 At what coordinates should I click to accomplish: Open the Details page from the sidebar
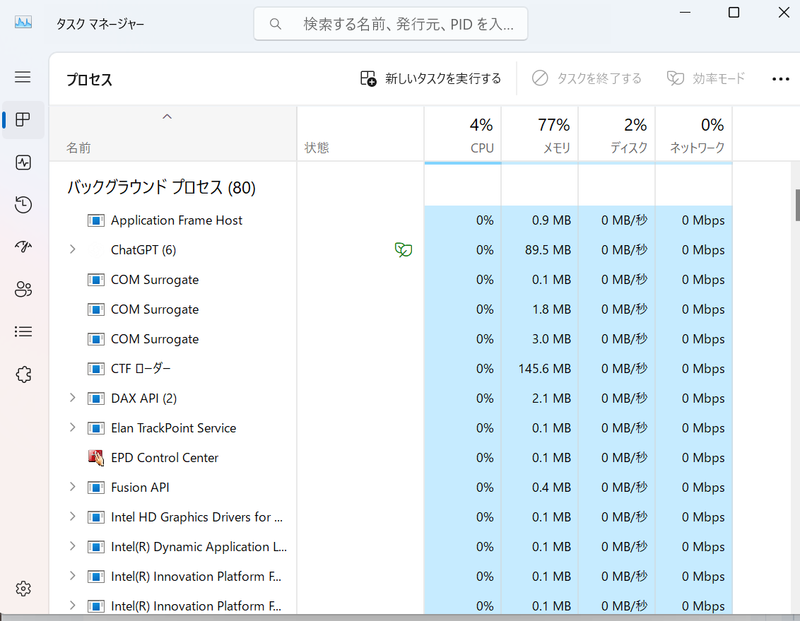pos(23,331)
